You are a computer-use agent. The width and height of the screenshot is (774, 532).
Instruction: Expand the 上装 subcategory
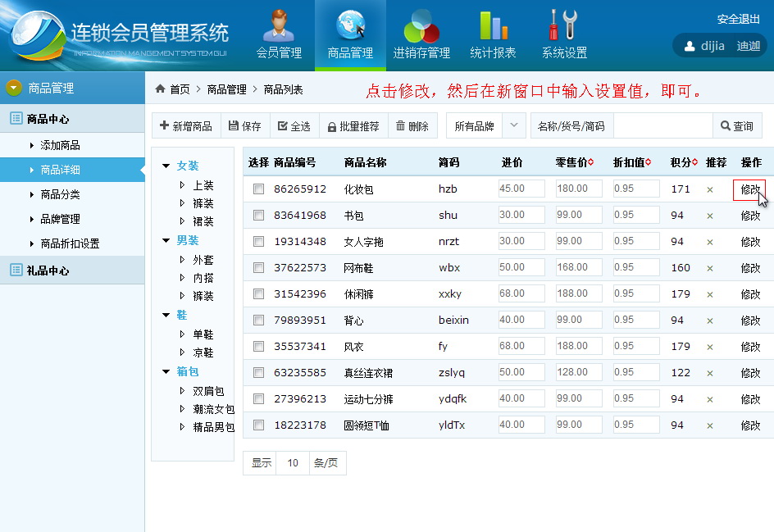click(x=182, y=185)
